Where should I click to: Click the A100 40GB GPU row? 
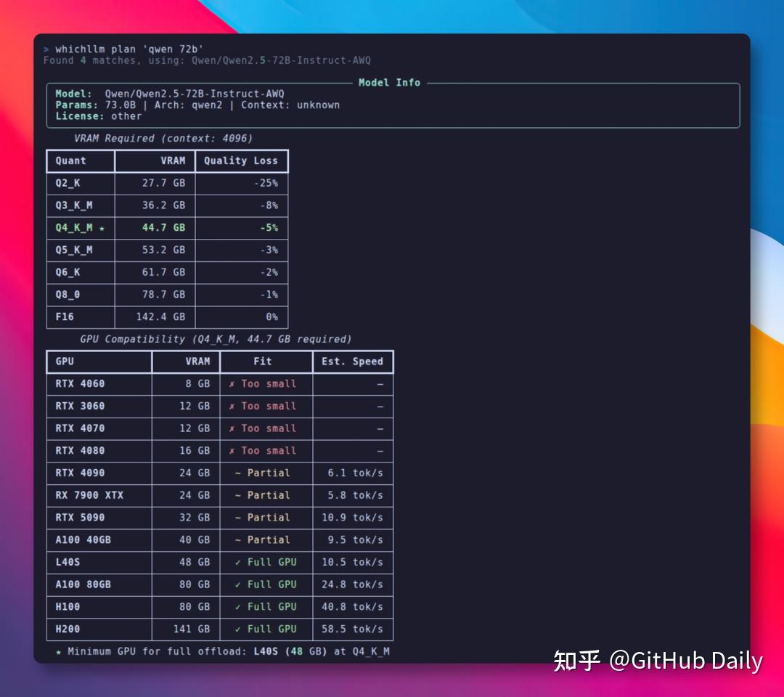pos(220,540)
